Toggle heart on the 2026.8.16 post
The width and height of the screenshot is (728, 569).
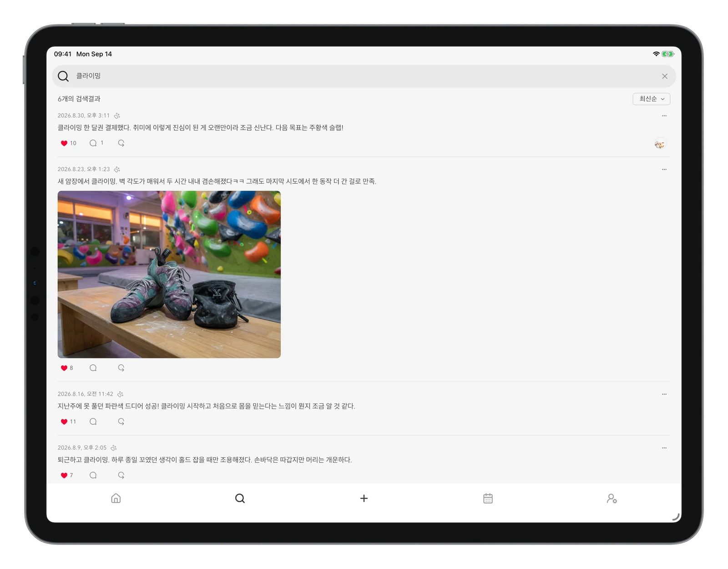click(x=64, y=422)
